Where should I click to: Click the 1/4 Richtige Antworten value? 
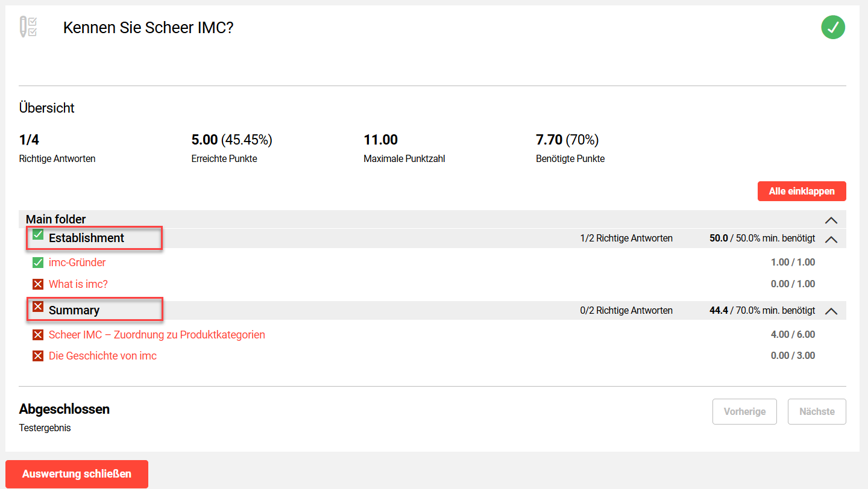tap(29, 140)
